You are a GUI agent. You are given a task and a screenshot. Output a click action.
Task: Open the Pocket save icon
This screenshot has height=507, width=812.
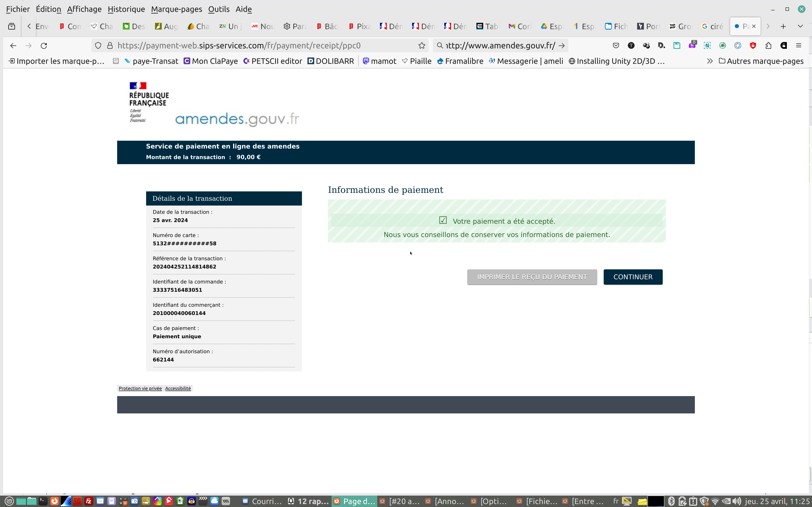pyautogui.click(x=616, y=46)
